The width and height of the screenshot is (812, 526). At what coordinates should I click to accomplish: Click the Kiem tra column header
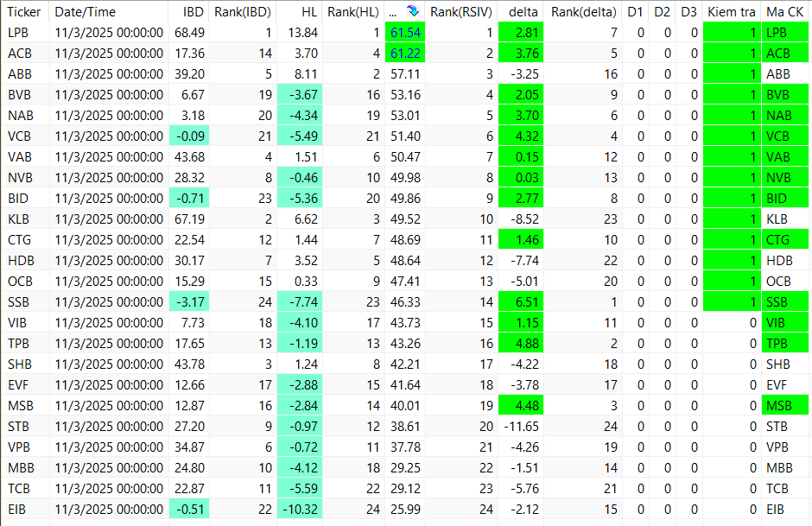click(x=732, y=11)
